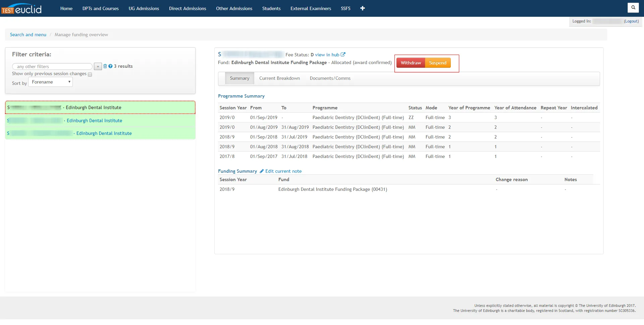The image size is (644, 325).
Task: Click the TEST euclid logo
Action: coord(21,9)
